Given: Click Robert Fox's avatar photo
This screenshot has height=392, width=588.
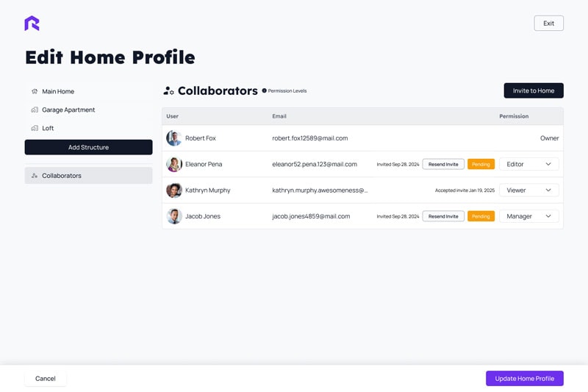Looking at the screenshot, I should click(174, 138).
